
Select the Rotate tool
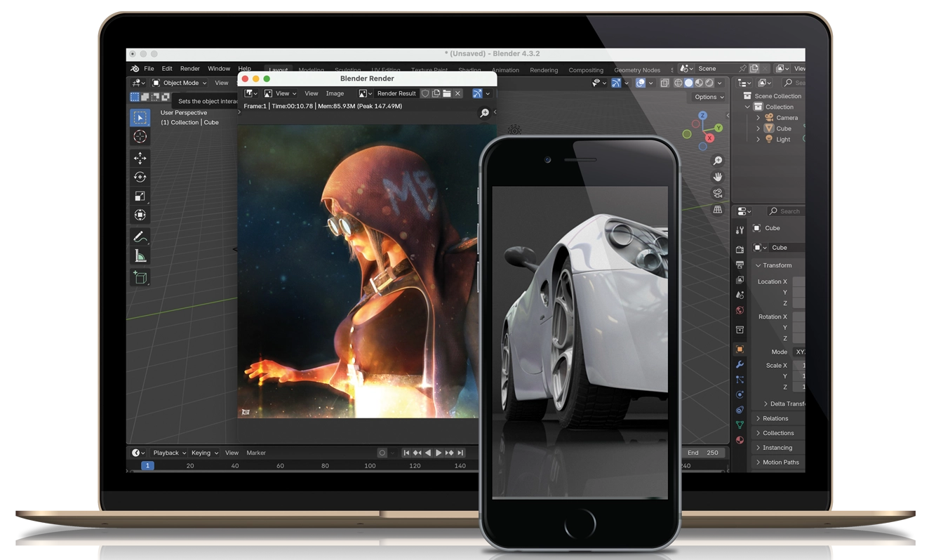[140, 177]
